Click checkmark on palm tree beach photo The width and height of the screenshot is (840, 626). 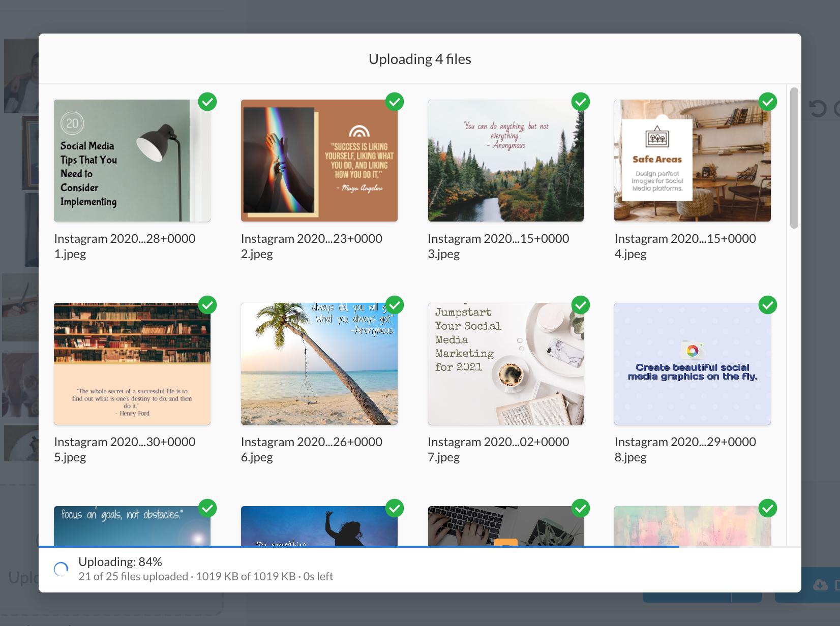[395, 305]
